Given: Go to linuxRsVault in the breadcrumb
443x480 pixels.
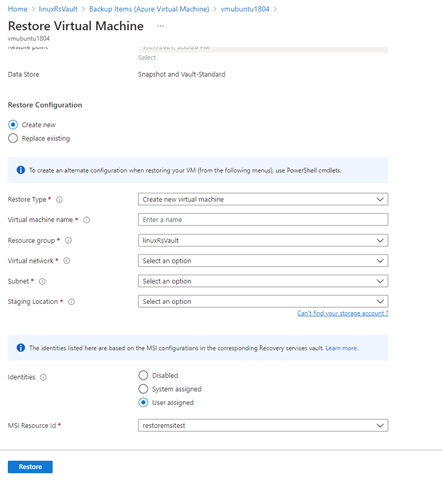Looking at the screenshot, I should (58, 9).
